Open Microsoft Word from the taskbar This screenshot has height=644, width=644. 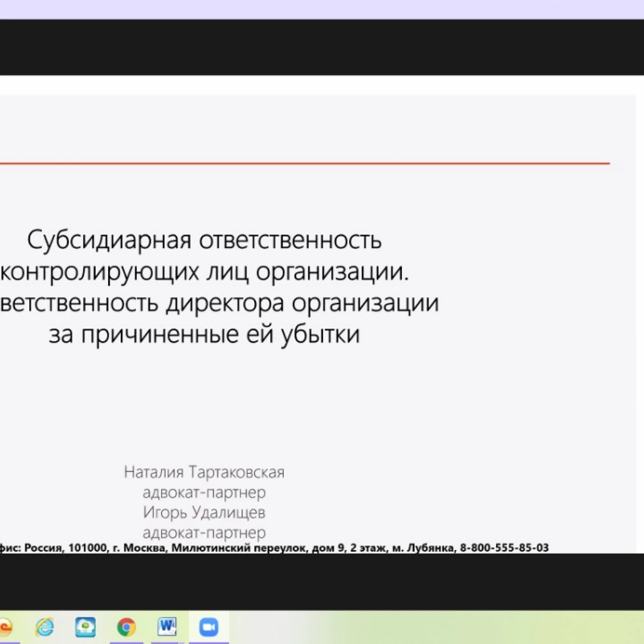pyautogui.click(x=167, y=627)
